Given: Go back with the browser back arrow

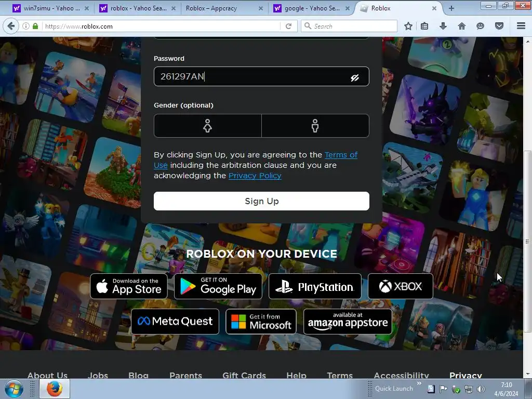Looking at the screenshot, I should [11, 26].
